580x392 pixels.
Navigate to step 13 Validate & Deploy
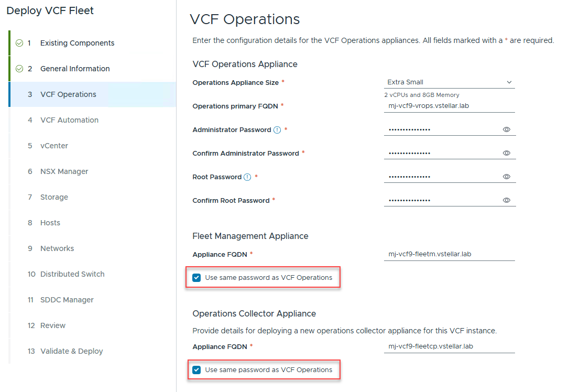71,351
